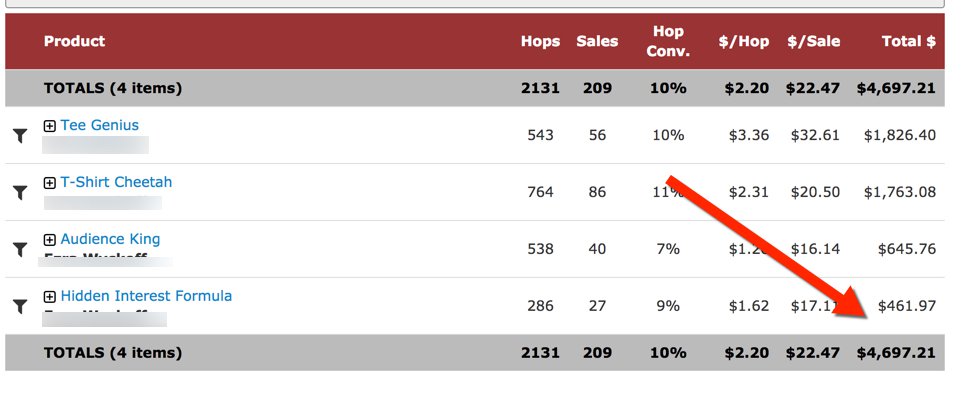Expand the Tee Genius row
Screen dimensions: 963x396
(50, 126)
